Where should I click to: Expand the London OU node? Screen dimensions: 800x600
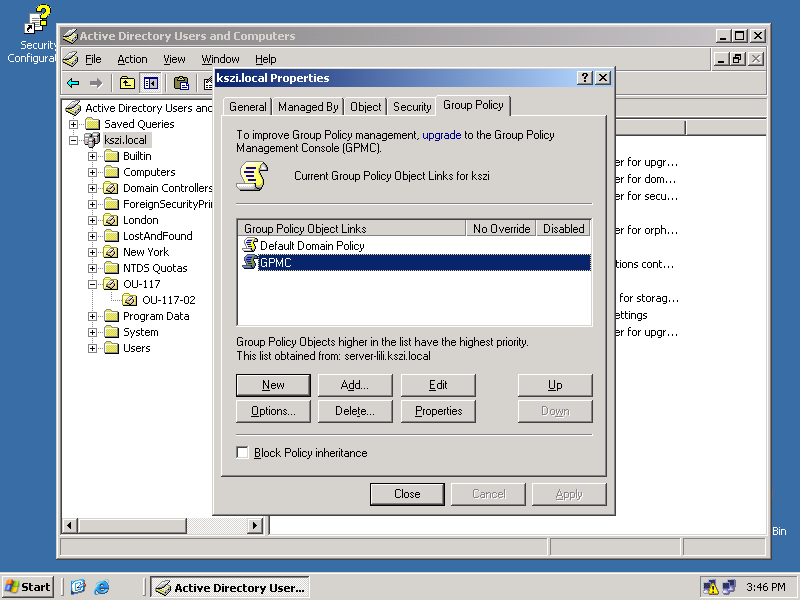(92, 220)
